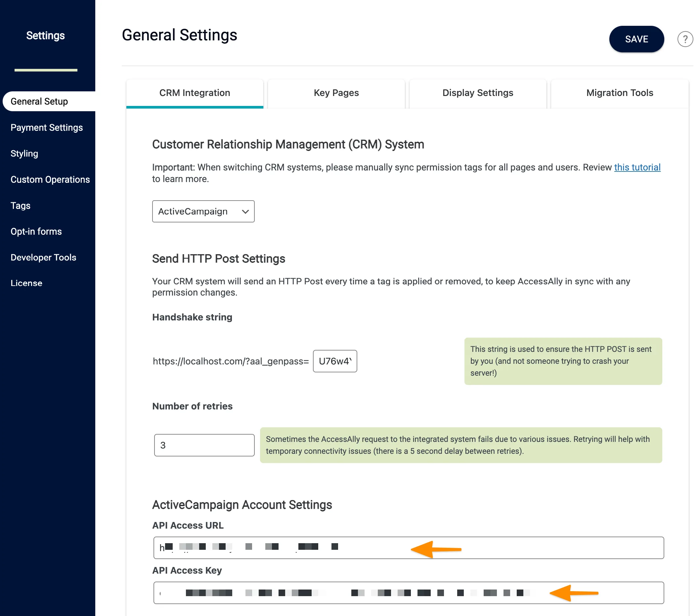The image size is (700, 616).
Task: Open help via the question mark icon
Action: 685,39
